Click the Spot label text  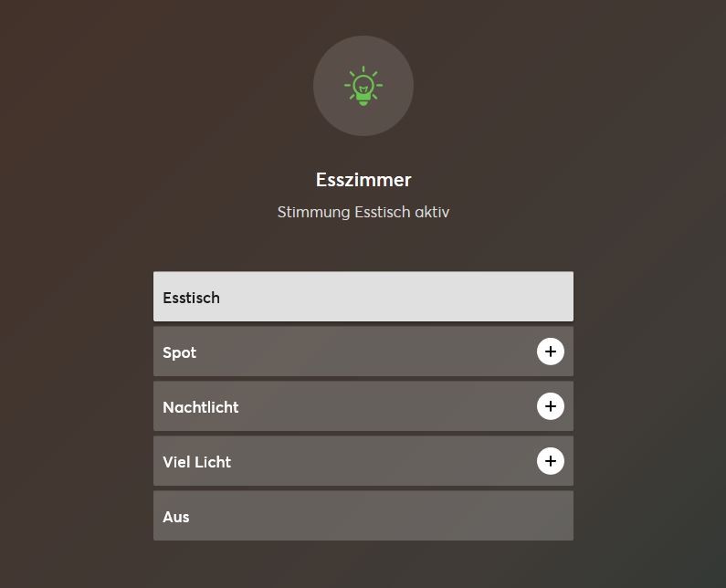[180, 352]
